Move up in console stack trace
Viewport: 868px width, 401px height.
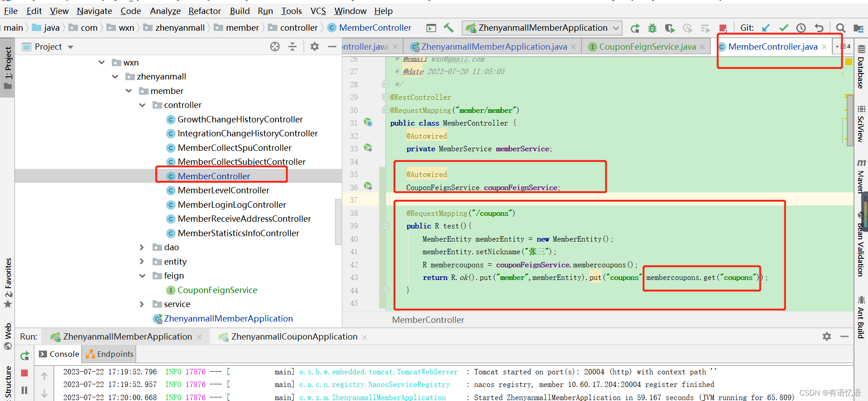[44, 376]
